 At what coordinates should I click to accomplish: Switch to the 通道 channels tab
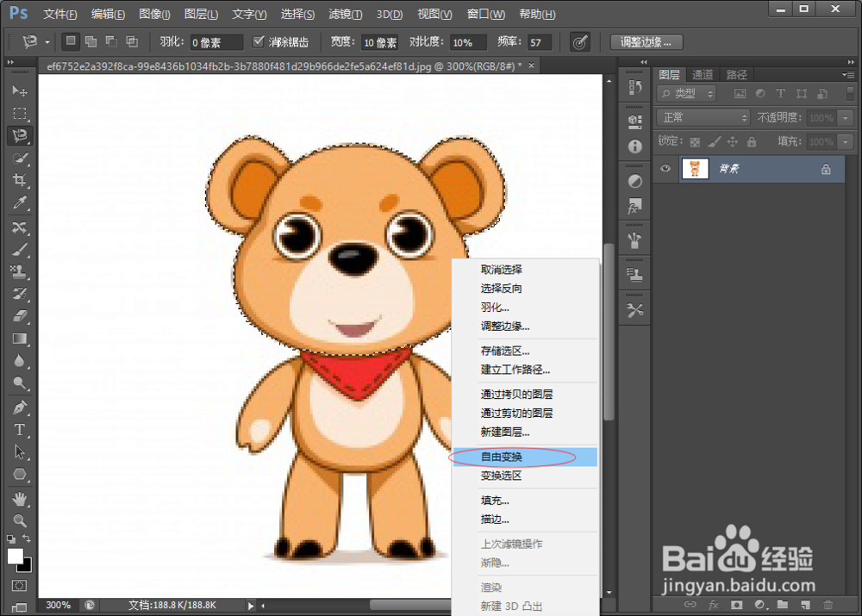pyautogui.click(x=700, y=74)
